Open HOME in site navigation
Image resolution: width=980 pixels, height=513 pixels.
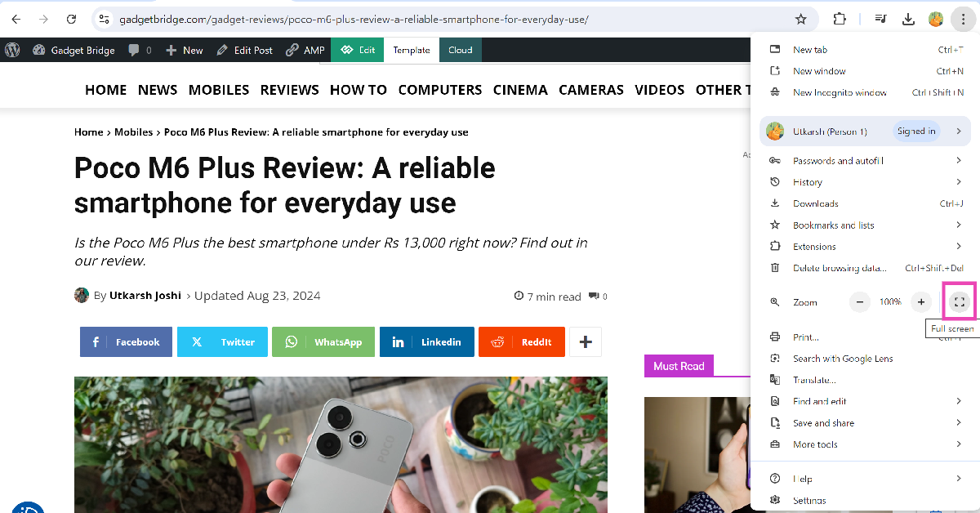[x=106, y=90]
